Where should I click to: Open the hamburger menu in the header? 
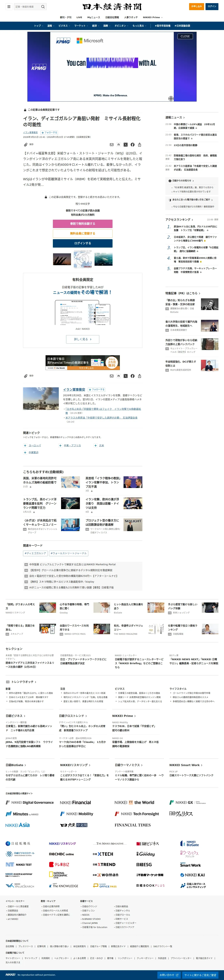[x=9, y=6]
